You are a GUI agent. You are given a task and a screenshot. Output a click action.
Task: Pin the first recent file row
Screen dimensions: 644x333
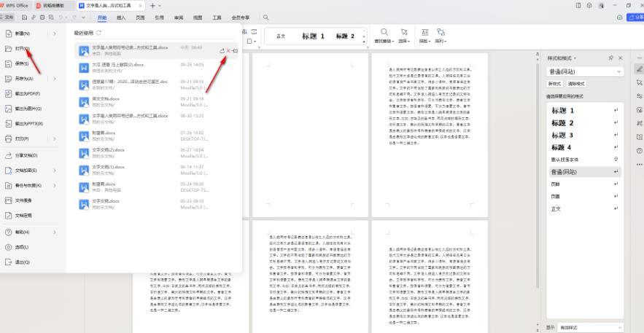coord(235,50)
